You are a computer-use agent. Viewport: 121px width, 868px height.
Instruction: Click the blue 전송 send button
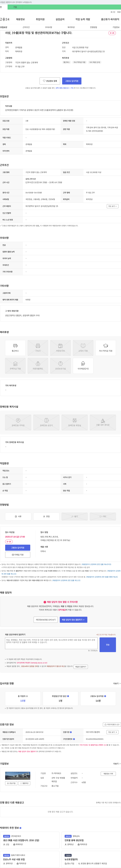pyautogui.click(x=108, y=645)
